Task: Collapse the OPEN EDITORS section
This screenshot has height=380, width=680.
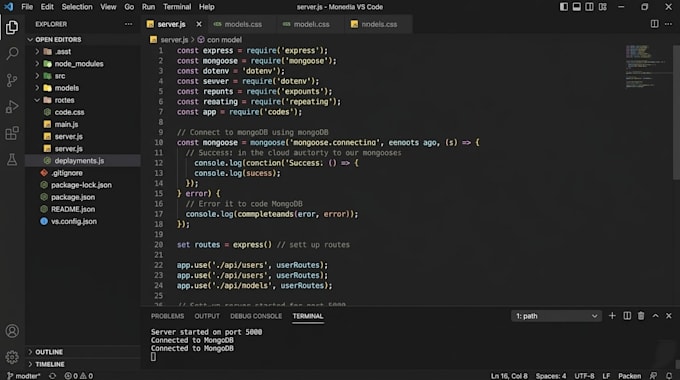Action: [29, 39]
